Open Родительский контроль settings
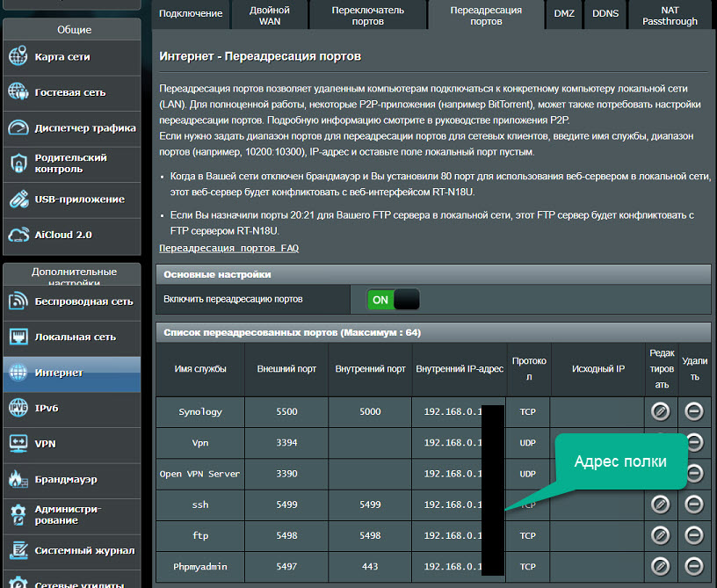Screen dimensions: 717x588 click(x=70, y=164)
